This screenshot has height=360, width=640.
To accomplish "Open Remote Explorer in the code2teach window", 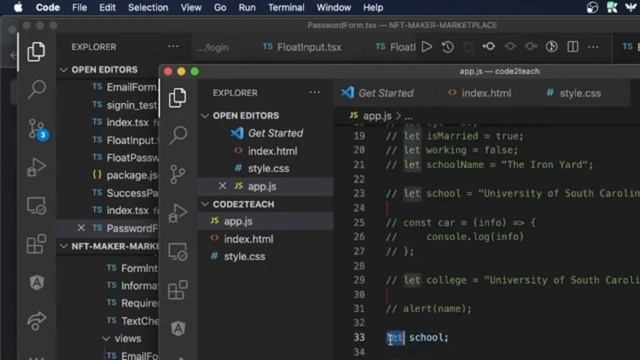I will [178, 252].
